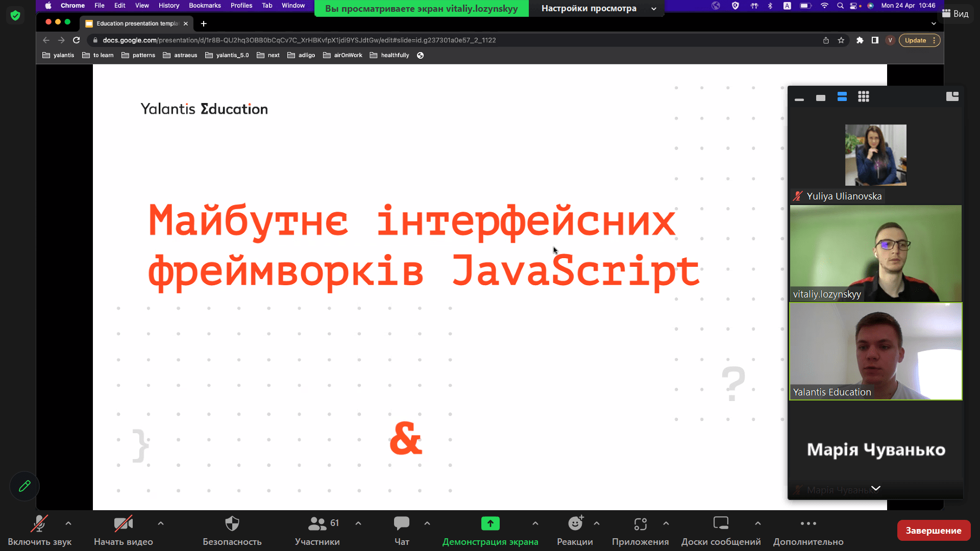Open the Apple menu
Screen dimensions: 980x551
tap(48, 6)
